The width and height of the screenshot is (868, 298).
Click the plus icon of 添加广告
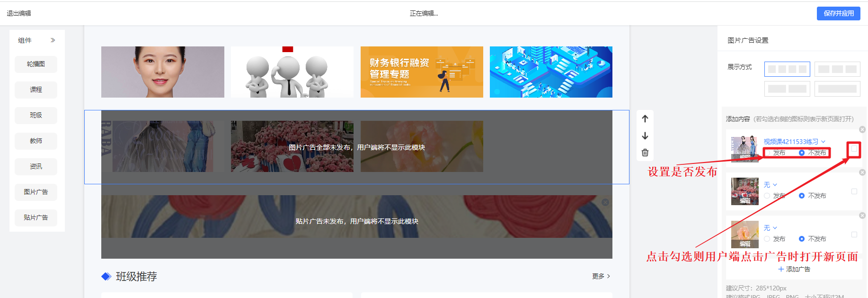[x=781, y=269]
